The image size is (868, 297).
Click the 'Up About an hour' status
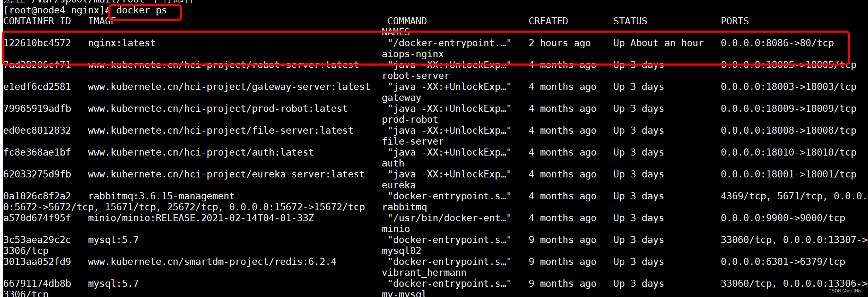(x=658, y=43)
